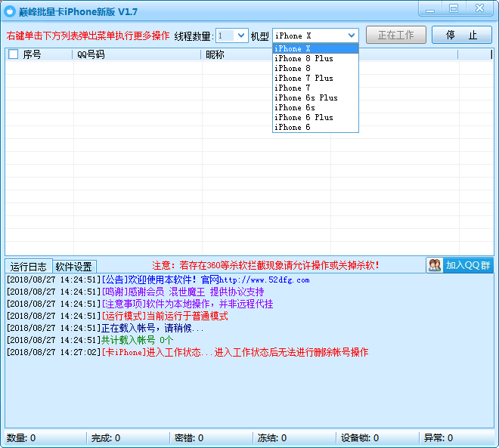Click the 设备锁: 0 status entry
The width and height of the screenshot is (499, 448).
360,438
